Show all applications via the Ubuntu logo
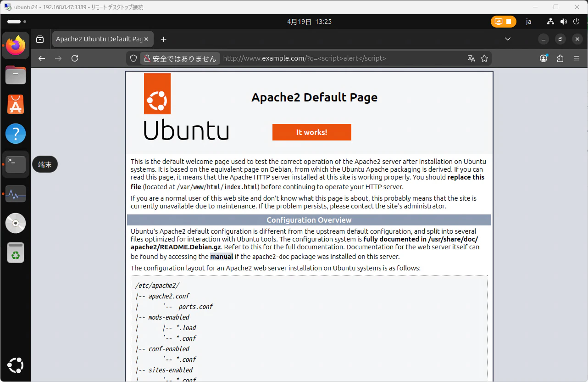 pos(16,365)
